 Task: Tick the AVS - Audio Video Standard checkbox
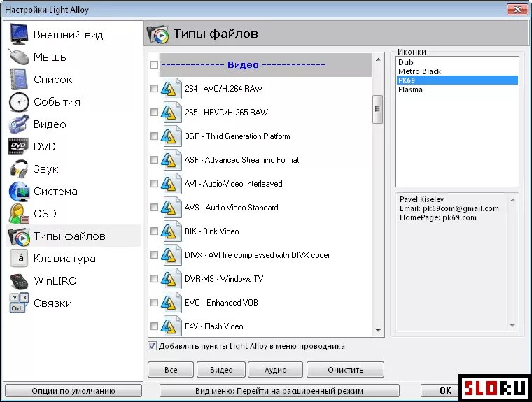click(154, 207)
